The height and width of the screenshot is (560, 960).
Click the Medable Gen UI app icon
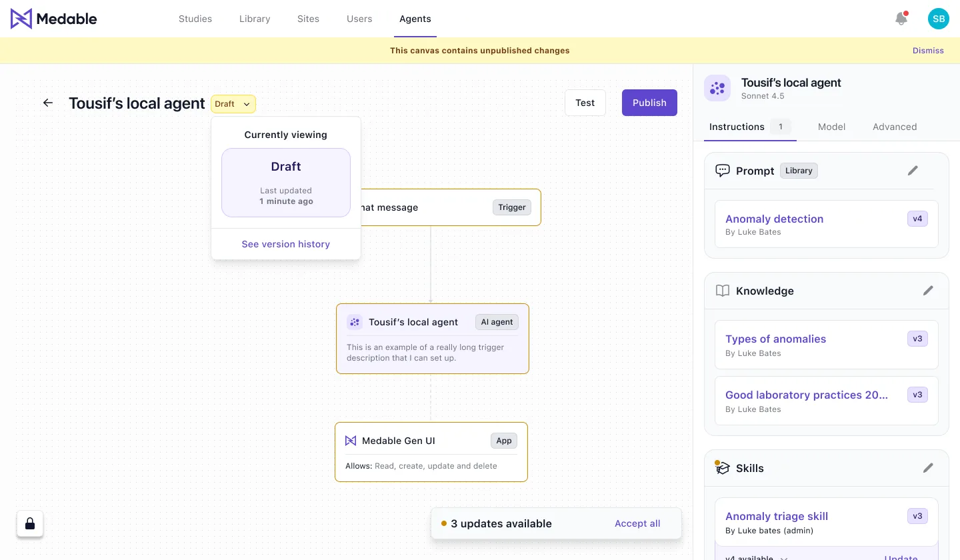(x=351, y=441)
